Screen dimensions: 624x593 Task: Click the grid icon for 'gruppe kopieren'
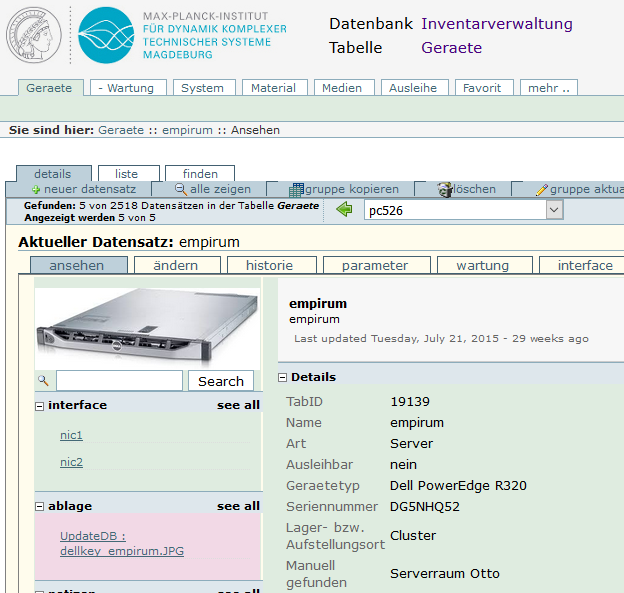(x=296, y=189)
